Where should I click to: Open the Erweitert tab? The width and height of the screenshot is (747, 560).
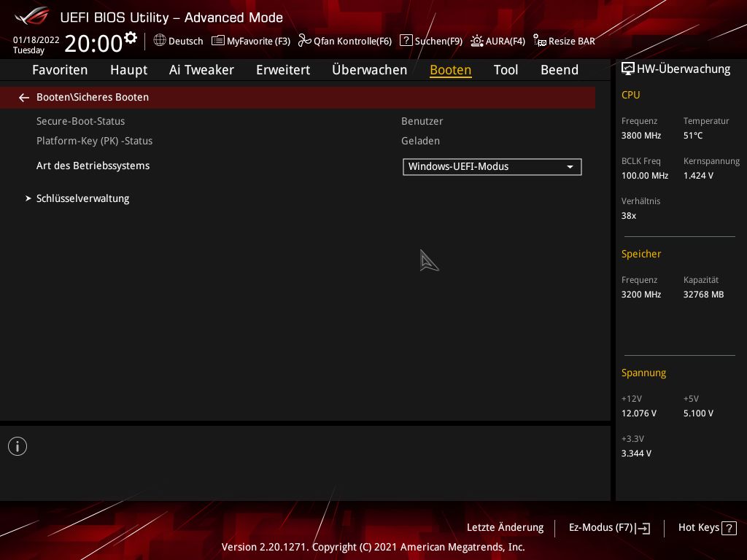pyautogui.click(x=283, y=70)
